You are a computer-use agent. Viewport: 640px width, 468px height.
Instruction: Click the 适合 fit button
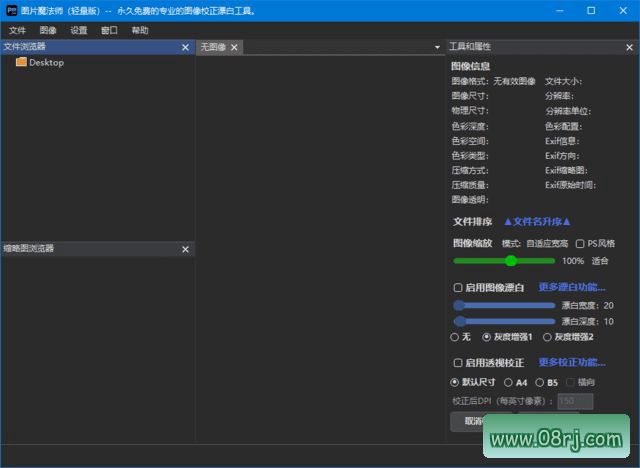(x=600, y=261)
